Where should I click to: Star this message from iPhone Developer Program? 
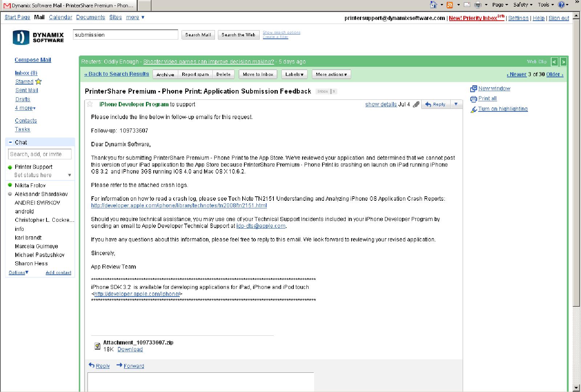click(x=90, y=104)
